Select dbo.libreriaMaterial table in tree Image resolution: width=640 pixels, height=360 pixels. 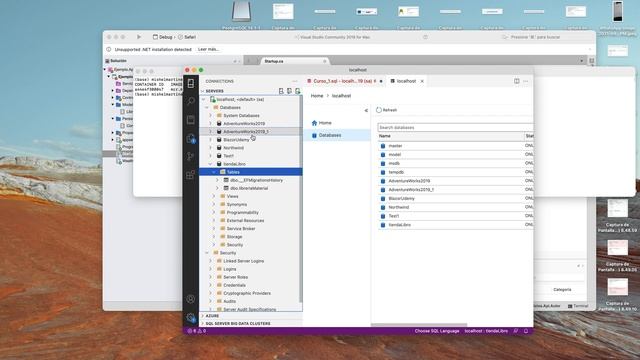[x=249, y=188]
